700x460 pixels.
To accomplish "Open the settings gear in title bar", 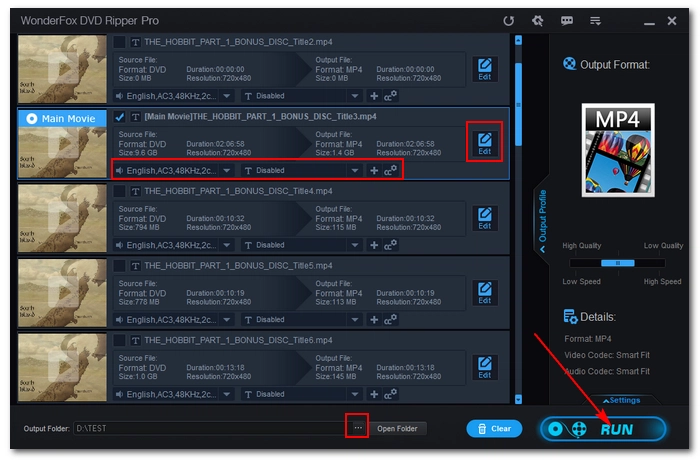I will click(538, 21).
